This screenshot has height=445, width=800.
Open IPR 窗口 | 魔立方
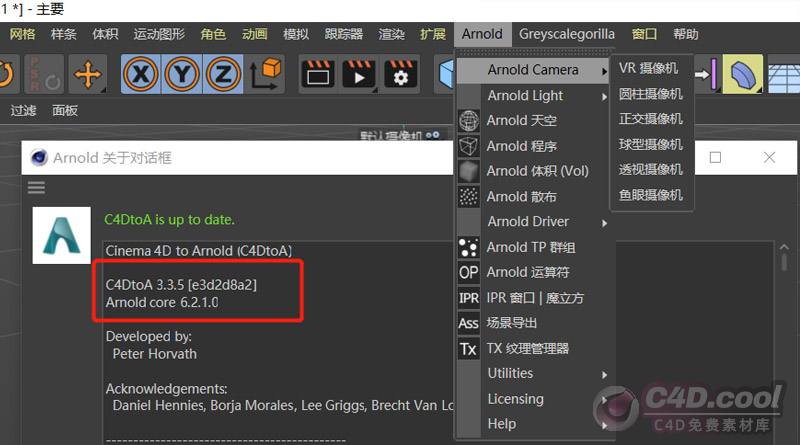535,298
